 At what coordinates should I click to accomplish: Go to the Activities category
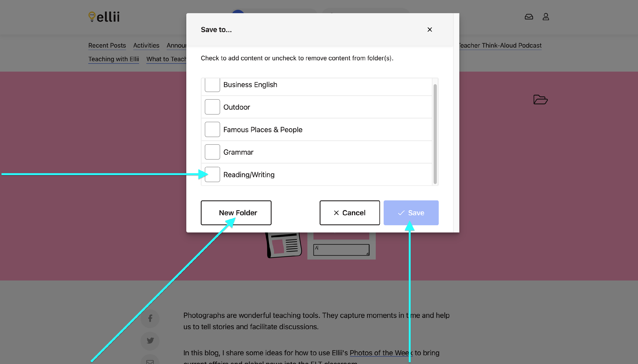tap(146, 45)
